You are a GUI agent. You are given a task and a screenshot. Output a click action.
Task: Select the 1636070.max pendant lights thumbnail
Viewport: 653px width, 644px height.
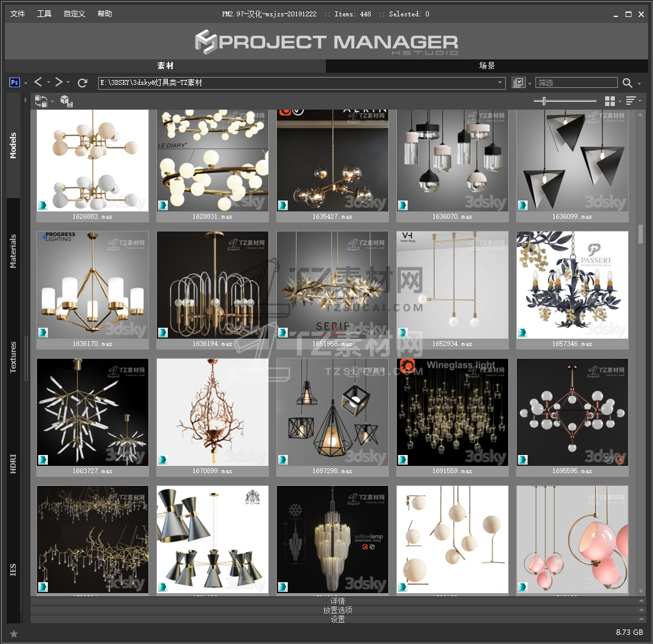coord(452,161)
